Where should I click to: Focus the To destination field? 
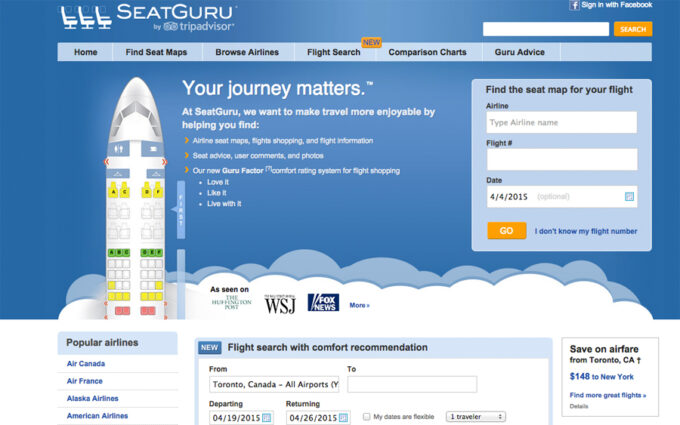click(x=412, y=384)
